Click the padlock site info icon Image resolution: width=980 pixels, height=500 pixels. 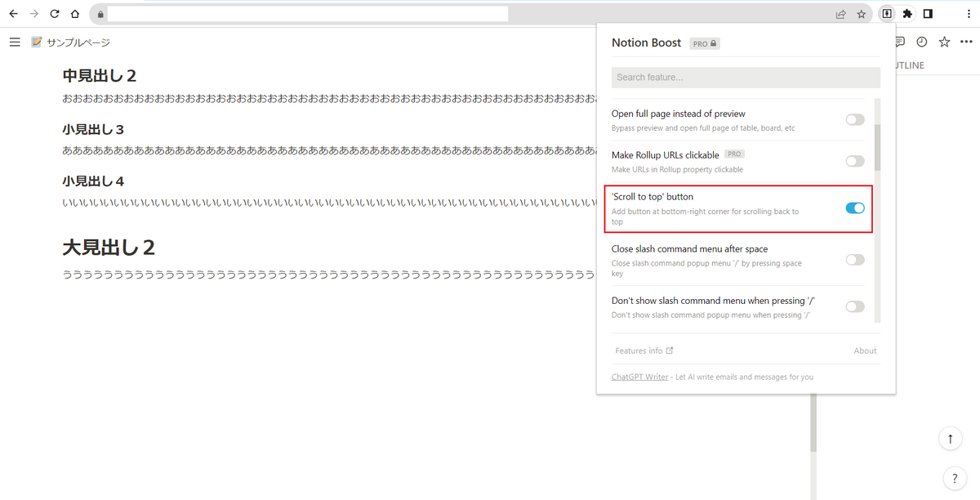100,14
